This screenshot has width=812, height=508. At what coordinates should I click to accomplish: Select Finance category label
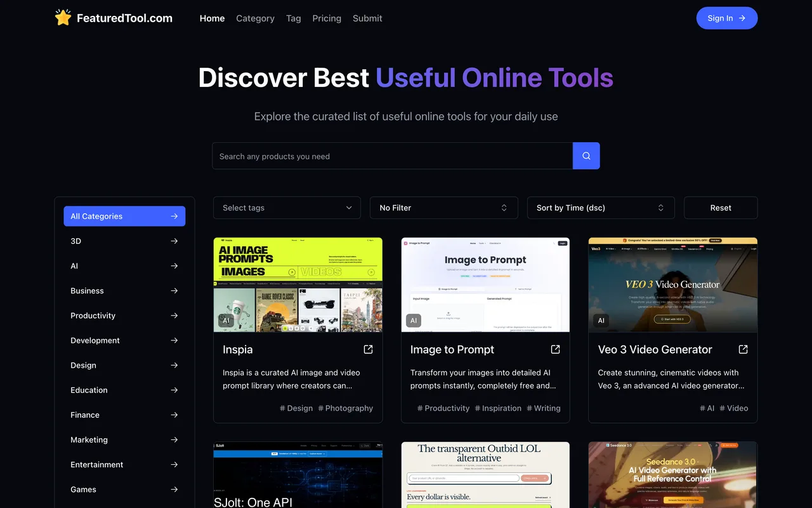85,415
